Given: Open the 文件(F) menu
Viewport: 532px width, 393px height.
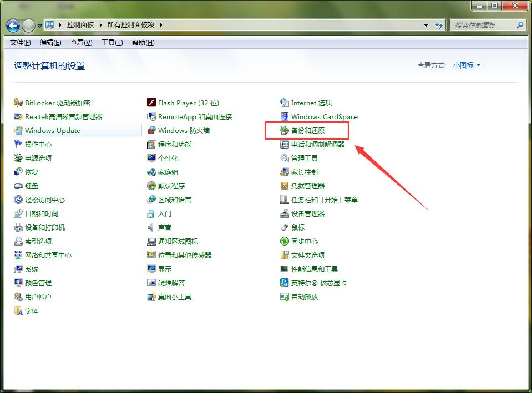Looking at the screenshot, I should point(21,43).
